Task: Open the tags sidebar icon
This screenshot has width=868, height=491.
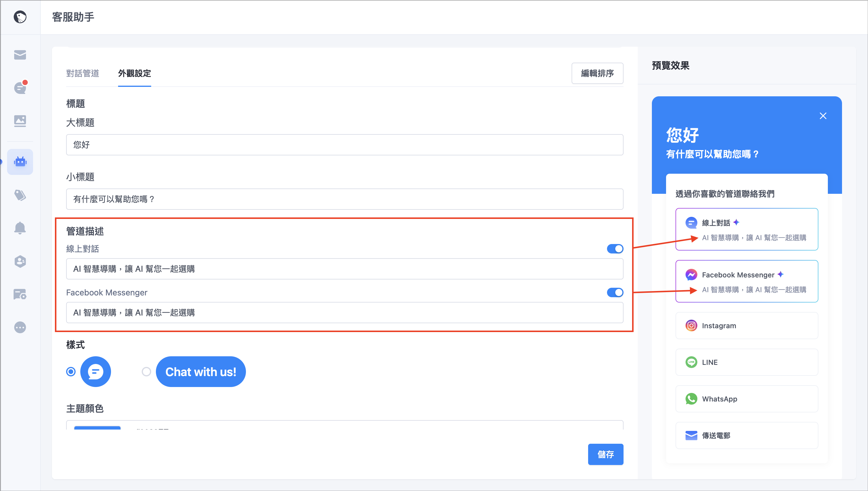Action: tap(20, 195)
